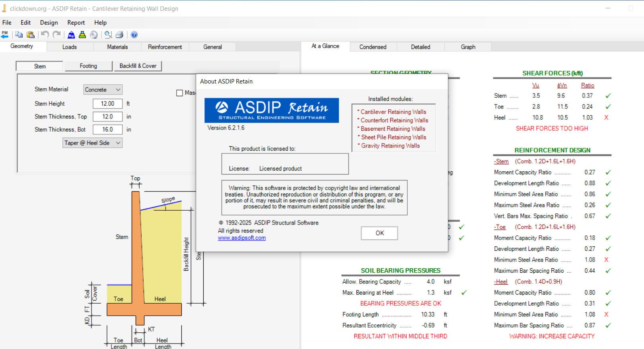
Task: Click the Backfill & Cover button
Action: point(138,66)
